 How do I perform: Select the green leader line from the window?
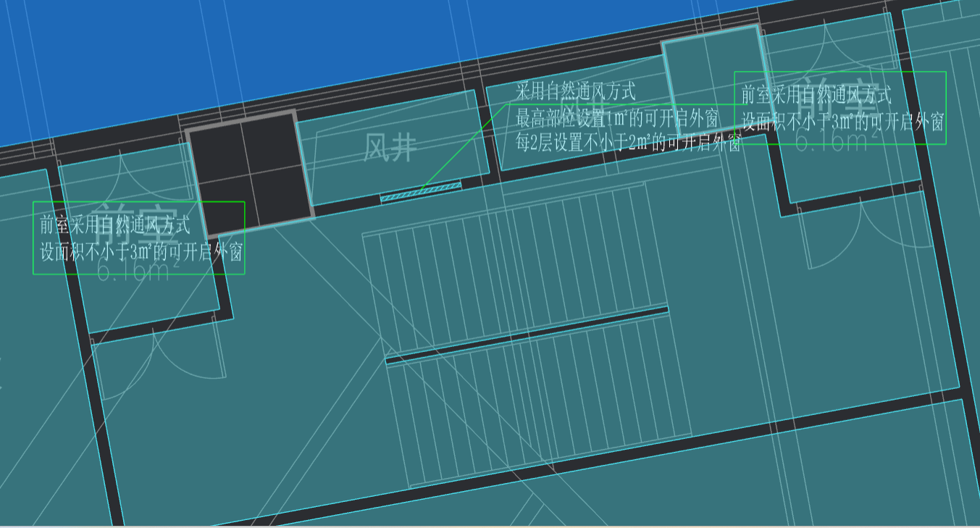464,148
